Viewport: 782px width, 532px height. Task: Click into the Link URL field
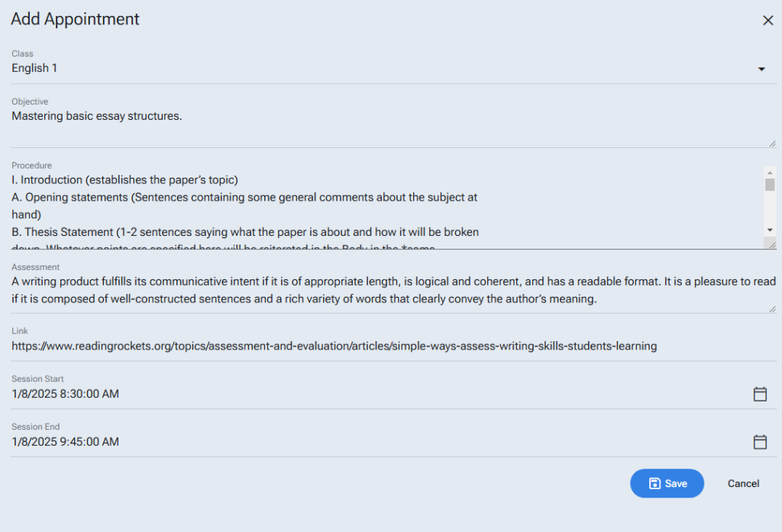pos(382,347)
